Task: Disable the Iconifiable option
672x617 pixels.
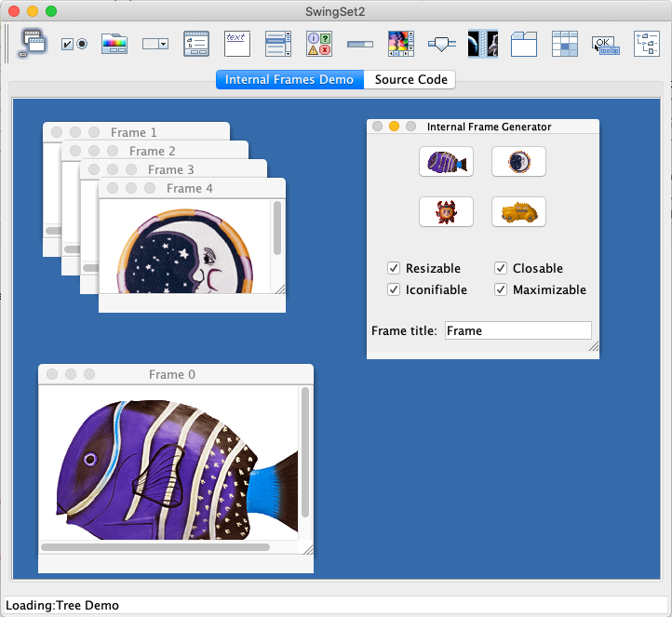Action: (394, 290)
